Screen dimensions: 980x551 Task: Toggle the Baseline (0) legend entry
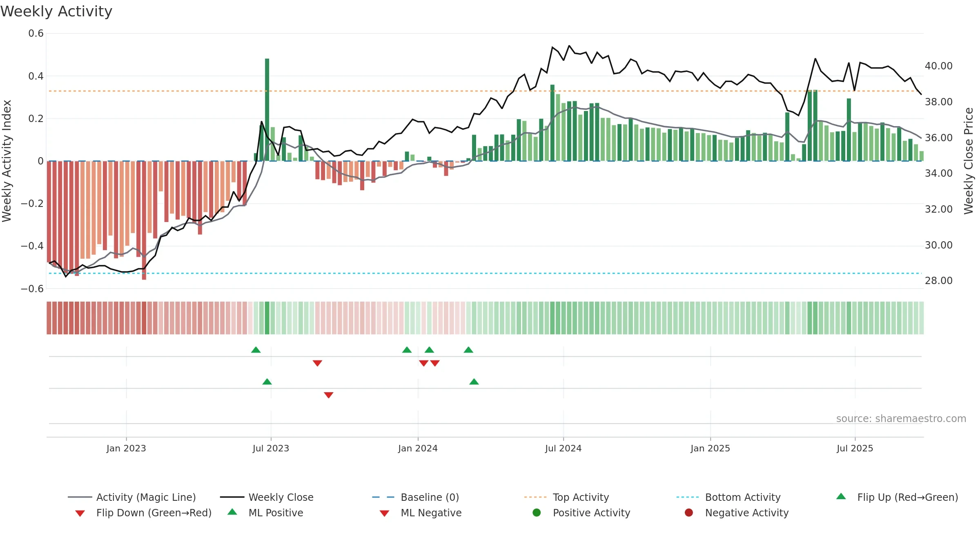click(x=416, y=497)
